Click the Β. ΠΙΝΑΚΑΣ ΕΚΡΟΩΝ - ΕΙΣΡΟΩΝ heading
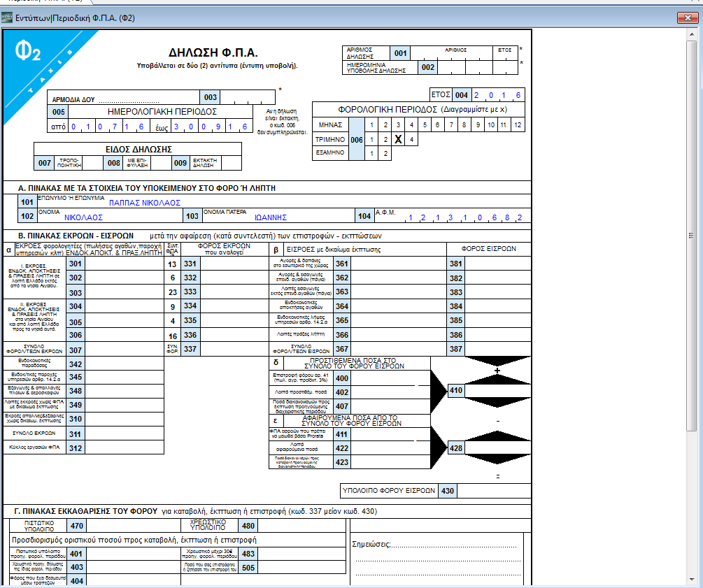 [76, 236]
